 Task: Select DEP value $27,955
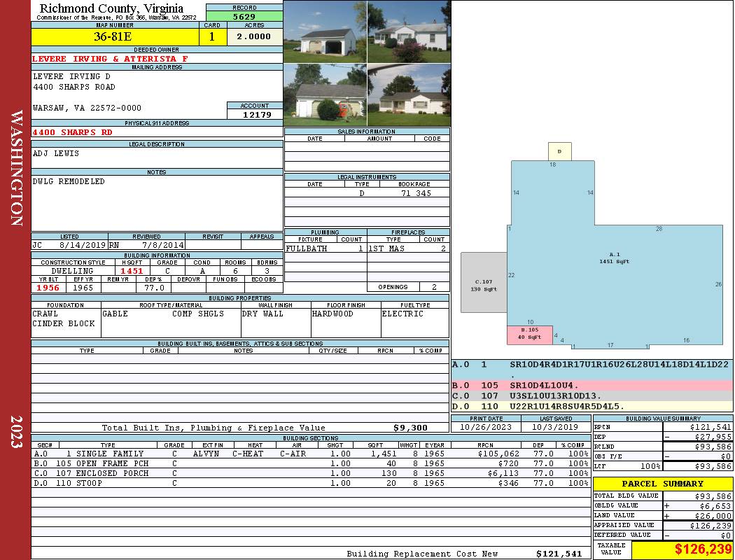pos(712,437)
